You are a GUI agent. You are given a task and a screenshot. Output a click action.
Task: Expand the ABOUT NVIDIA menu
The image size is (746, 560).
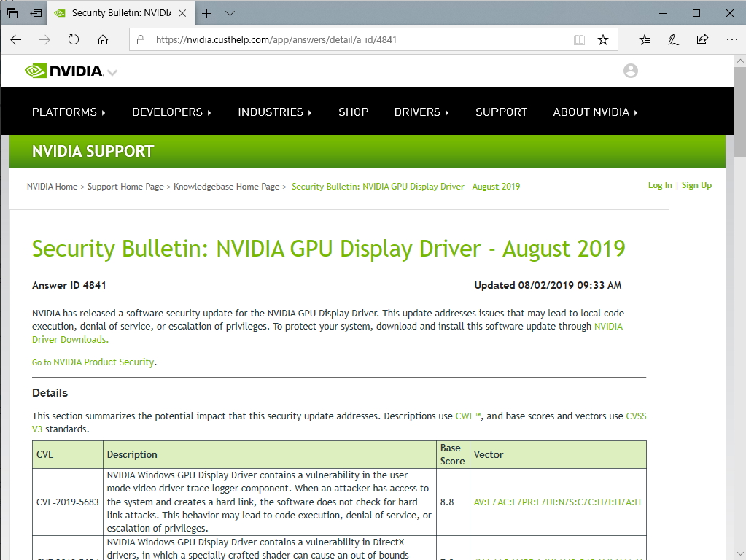point(595,112)
